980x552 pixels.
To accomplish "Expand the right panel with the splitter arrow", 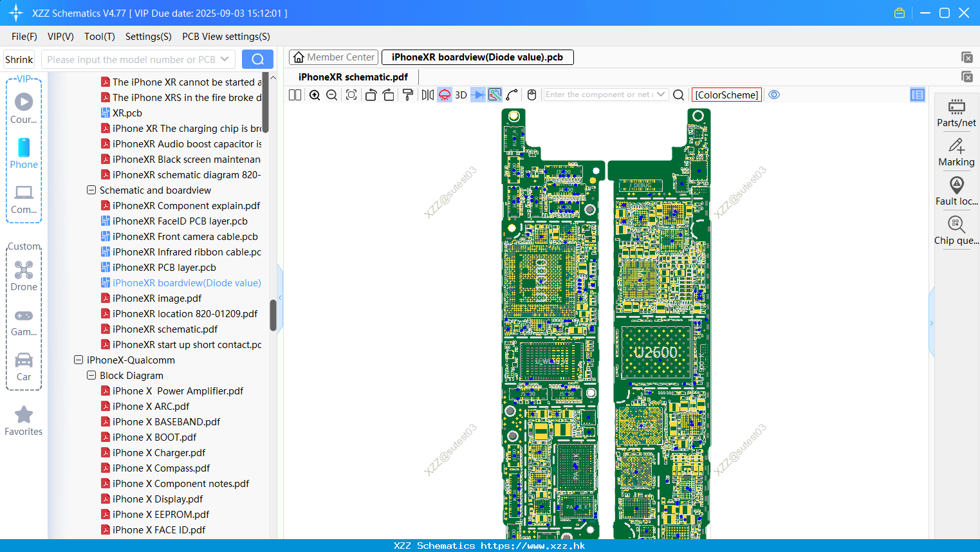I will 931,323.
